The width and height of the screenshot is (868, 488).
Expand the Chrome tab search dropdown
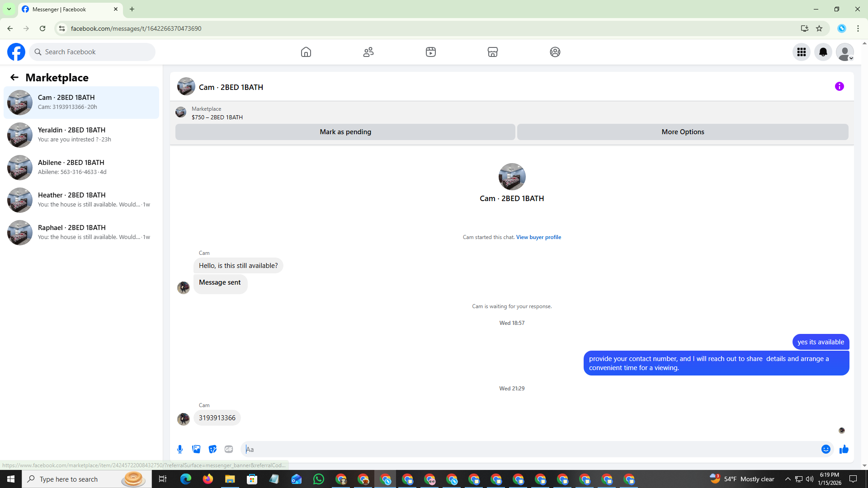(x=9, y=9)
